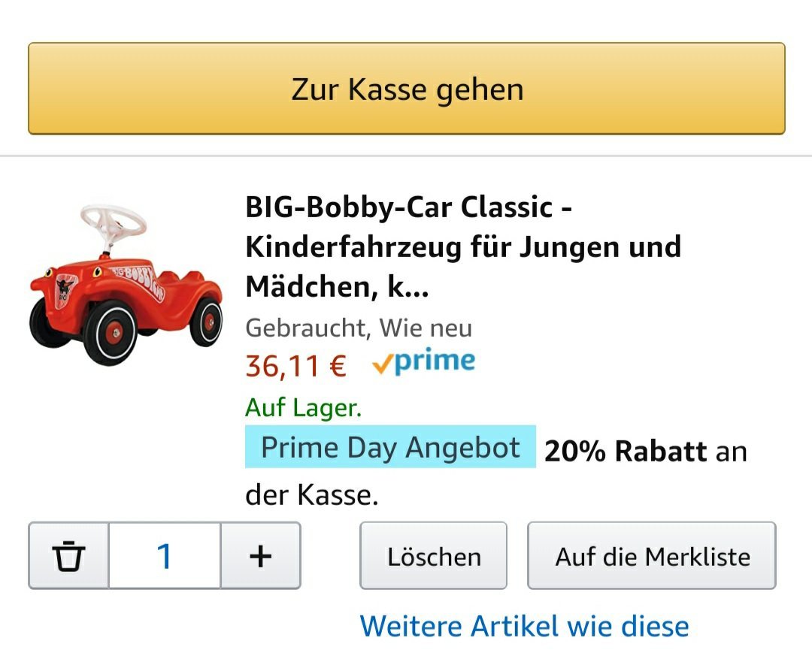Click the 36,11 € price

tap(295, 366)
